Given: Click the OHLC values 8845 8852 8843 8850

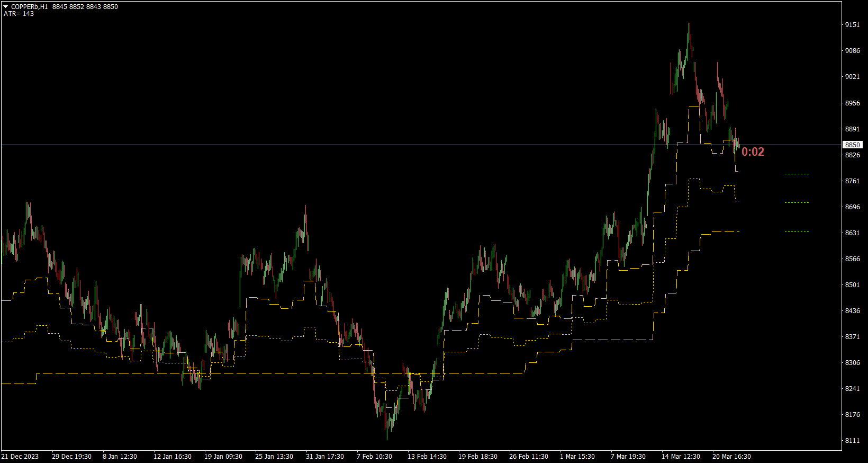Looking at the screenshot, I should 85,7.
